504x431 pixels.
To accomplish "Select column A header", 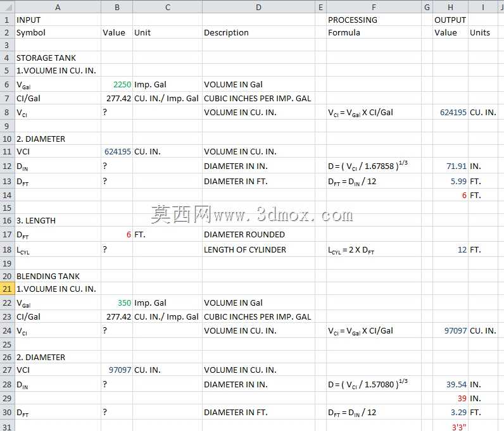I will pyautogui.click(x=58, y=7).
